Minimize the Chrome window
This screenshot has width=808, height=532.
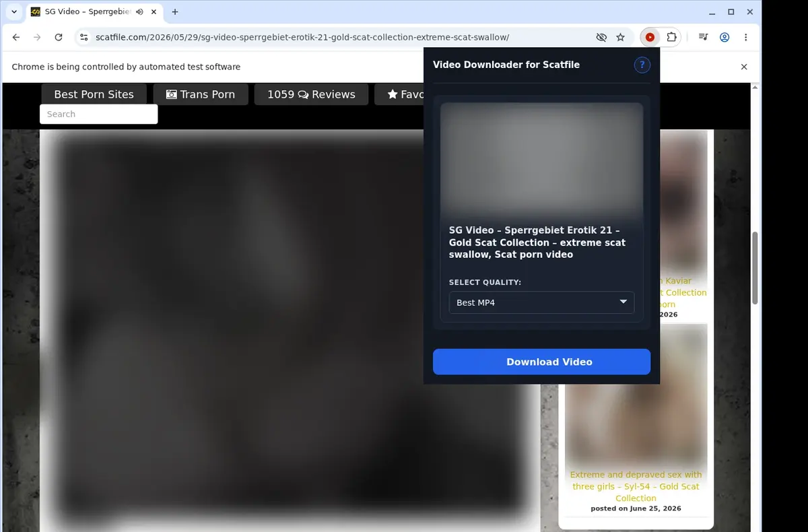point(712,12)
